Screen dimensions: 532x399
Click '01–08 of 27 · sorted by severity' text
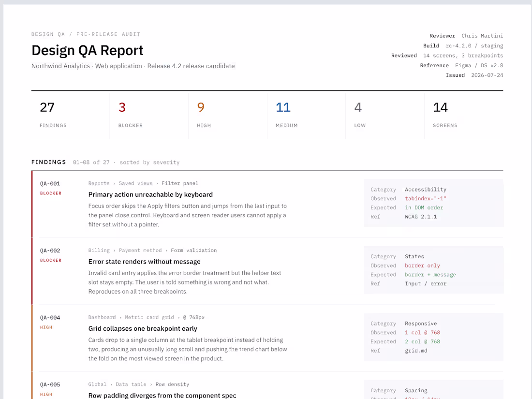pyautogui.click(x=126, y=162)
